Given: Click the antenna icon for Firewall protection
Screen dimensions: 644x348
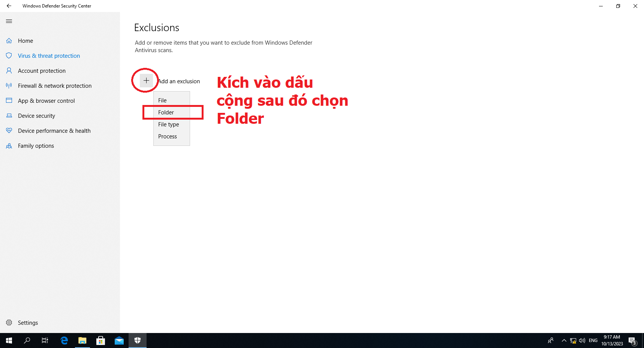Looking at the screenshot, I should (9, 86).
